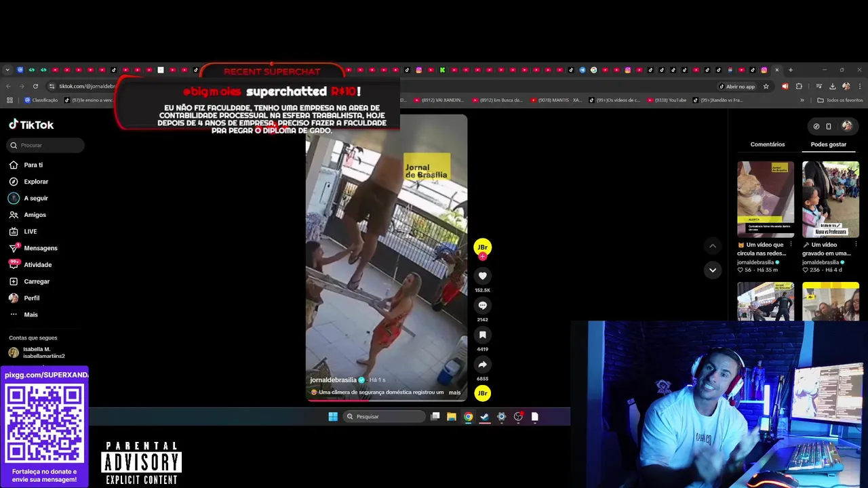
Task: Open Steam from the taskbar
Action: pos(485,416)
